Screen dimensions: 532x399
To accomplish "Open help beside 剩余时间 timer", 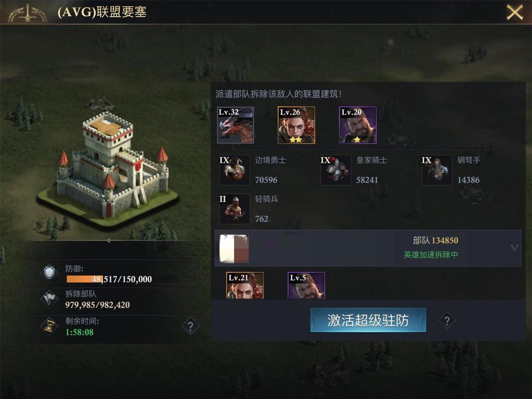I will tap(190, 327).
